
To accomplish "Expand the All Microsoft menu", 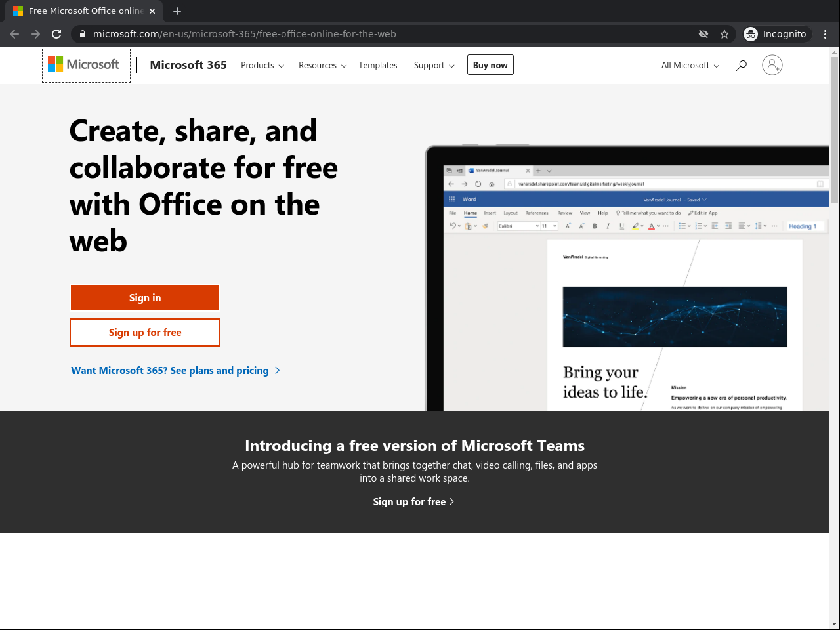I will (x=690, y=65).
